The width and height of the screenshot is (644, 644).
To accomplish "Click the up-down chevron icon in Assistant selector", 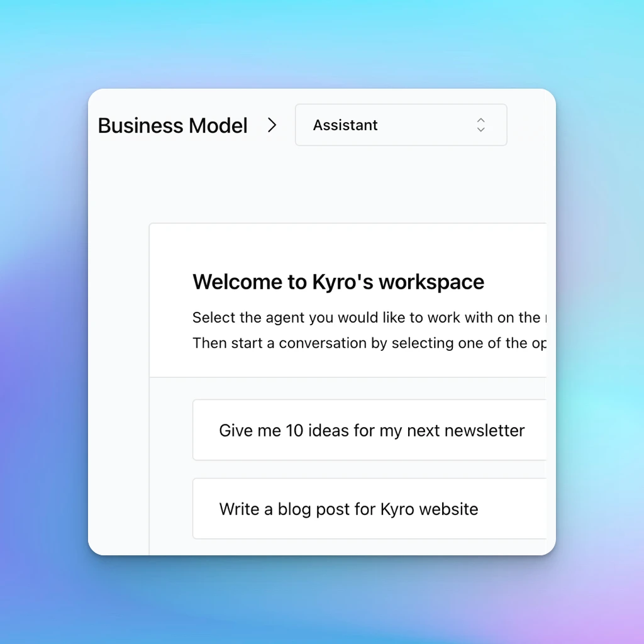I will [x=480, y=125].
